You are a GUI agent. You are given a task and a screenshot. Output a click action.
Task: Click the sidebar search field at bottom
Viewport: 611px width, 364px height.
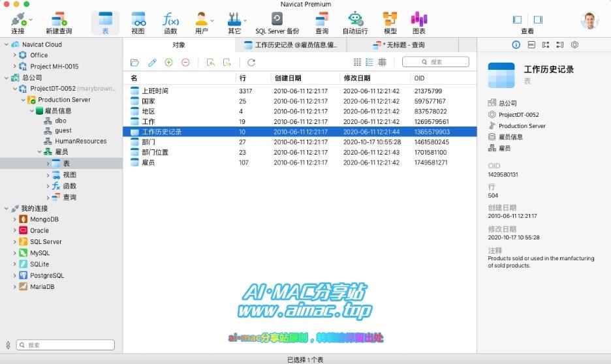pyautogui.click(x=65, y=345)
